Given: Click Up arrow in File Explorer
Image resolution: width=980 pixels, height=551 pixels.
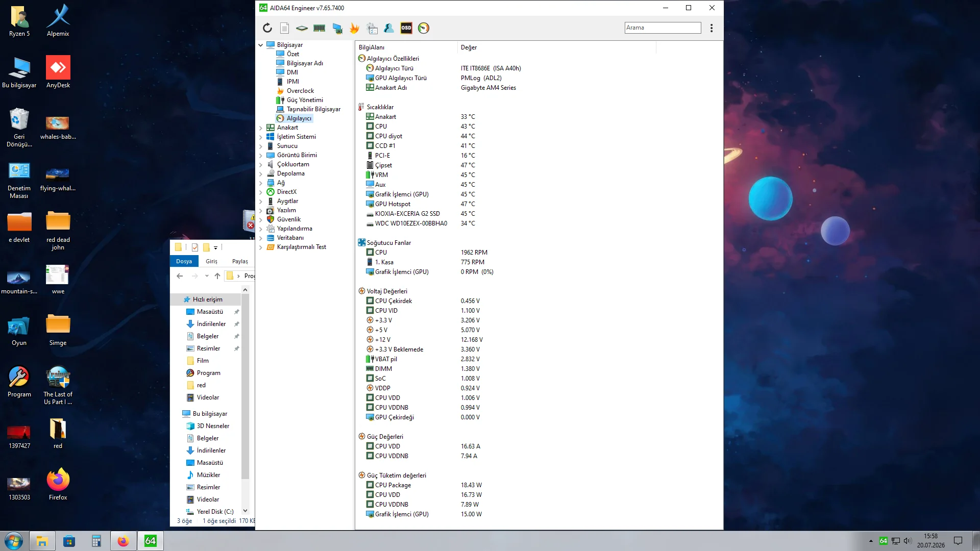Looking at the screenshot, I should 217,276.
